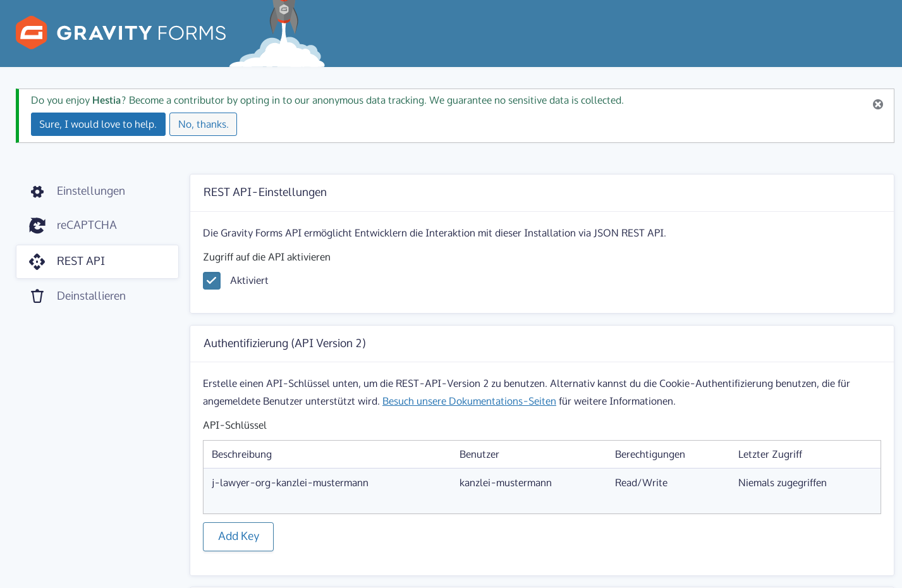Click the Aktiviert checkbox label text
Screen dimensions: 902x588
[249, 281]
